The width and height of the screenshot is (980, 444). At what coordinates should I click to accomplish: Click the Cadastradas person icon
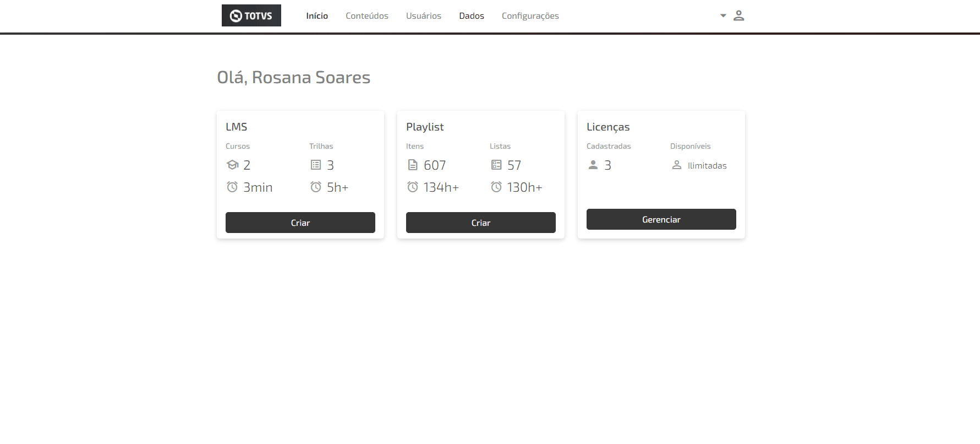click(x=593, y=165)
